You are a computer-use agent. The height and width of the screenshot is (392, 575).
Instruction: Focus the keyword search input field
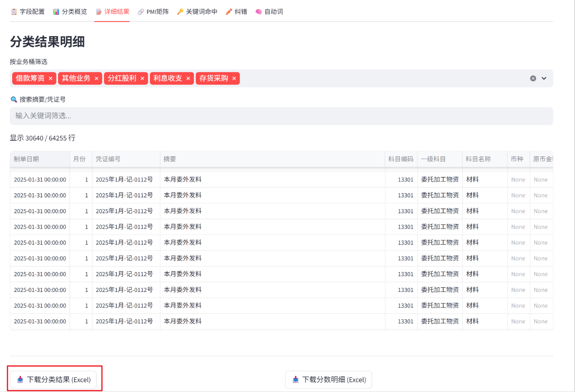[281, 116]
